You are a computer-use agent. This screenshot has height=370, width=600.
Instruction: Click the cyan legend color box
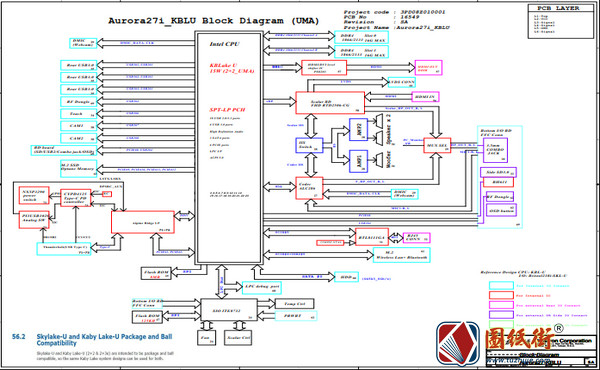(501, 285)
